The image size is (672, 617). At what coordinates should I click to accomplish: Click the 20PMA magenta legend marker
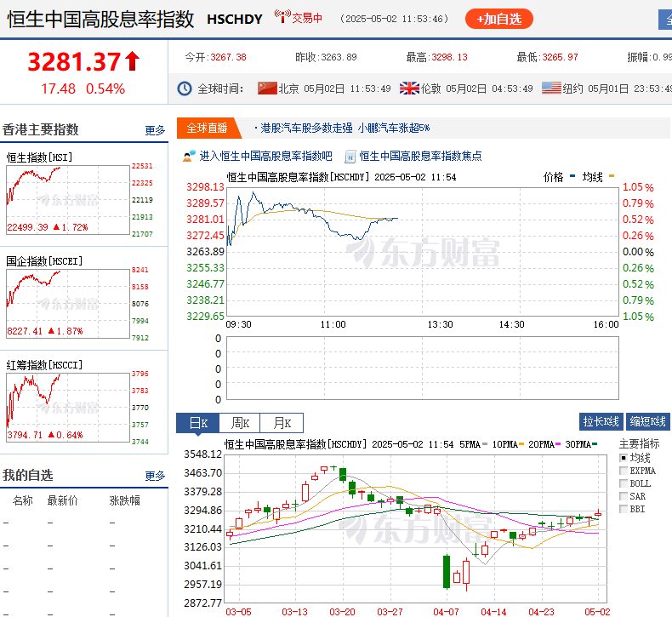coord(558,444)
